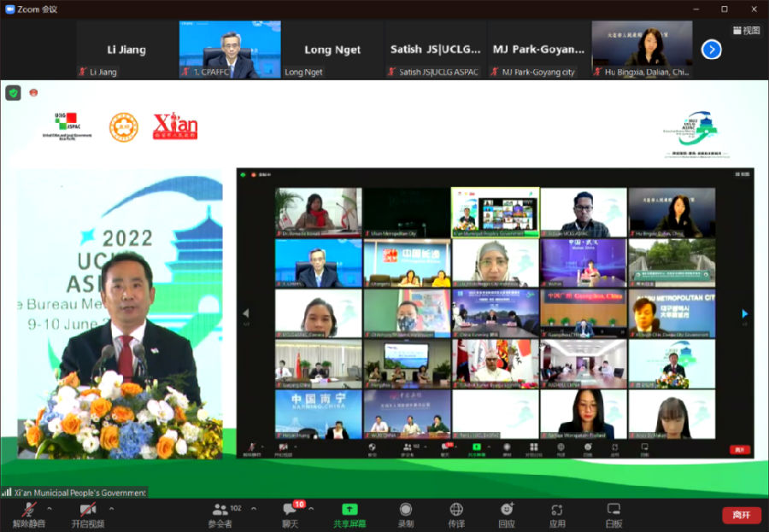
Task: Open interpretation (传译) globe icon
Action: (456, 514)
